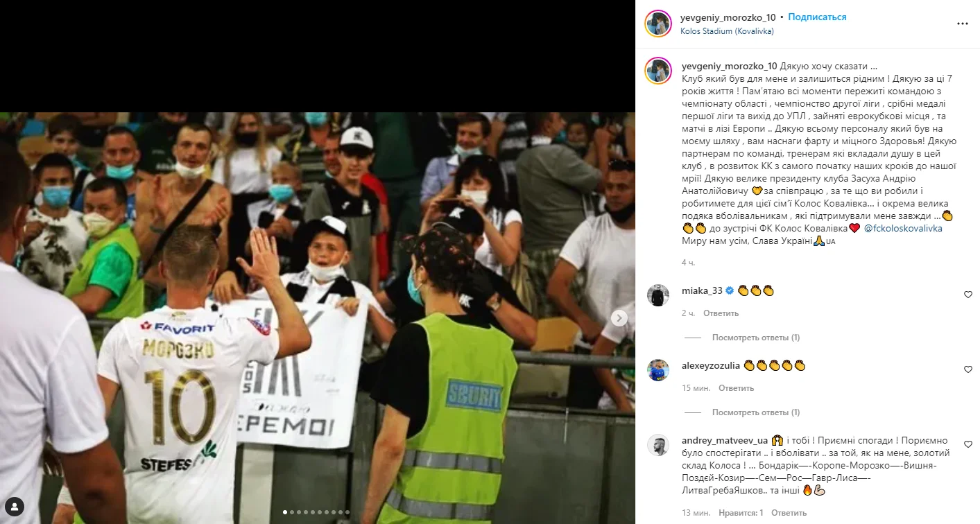Open alexeyzozulia profile picture

pos(658,370)
